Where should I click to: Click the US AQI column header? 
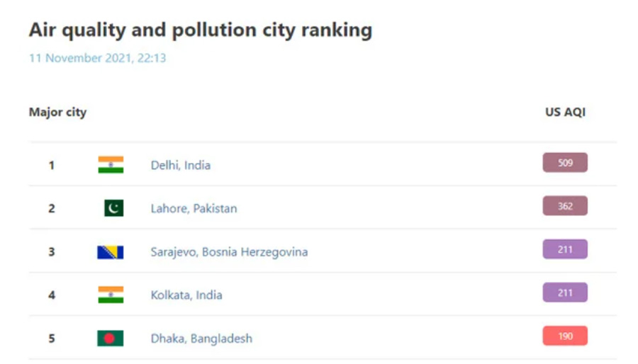(565, 112)
